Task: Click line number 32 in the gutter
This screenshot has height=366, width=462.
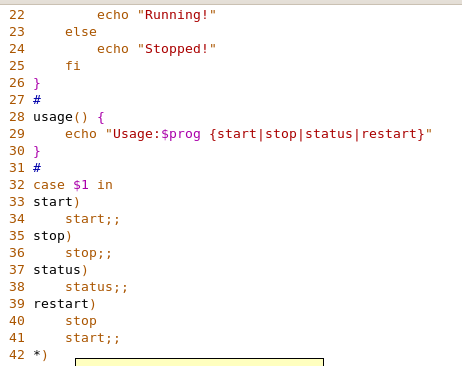Action: 17,185
